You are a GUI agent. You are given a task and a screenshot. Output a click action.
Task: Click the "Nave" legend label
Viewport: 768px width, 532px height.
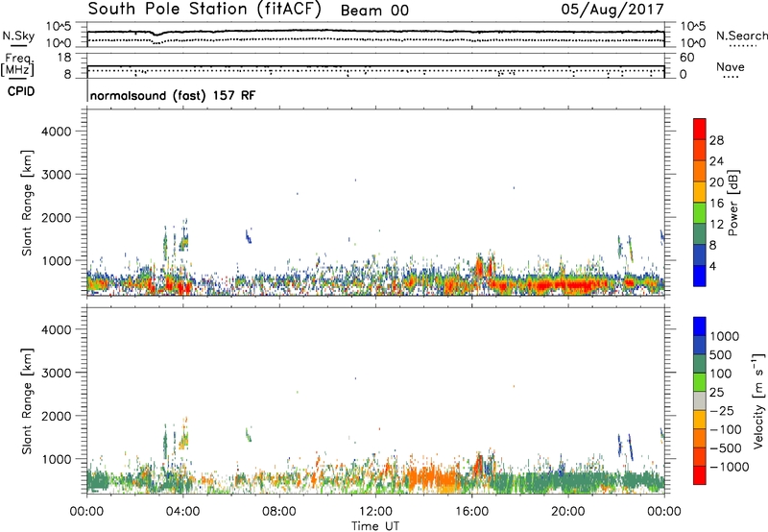(731, 66)
